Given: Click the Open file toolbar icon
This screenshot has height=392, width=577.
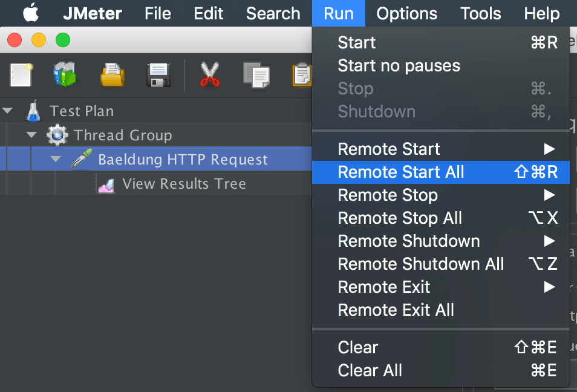Looking at the screenshot, I should tap(112, 76).
